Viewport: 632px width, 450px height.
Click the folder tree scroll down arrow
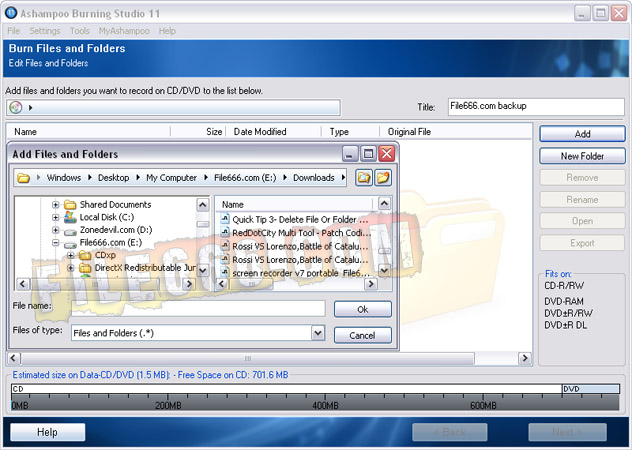(203, 271)
